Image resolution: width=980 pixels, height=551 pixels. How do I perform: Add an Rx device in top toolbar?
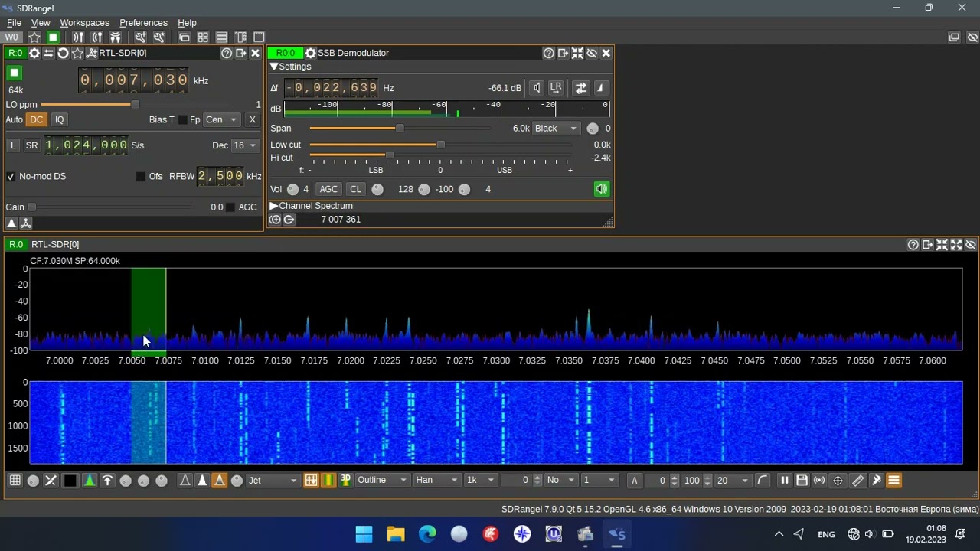click(x=78, y=37)
